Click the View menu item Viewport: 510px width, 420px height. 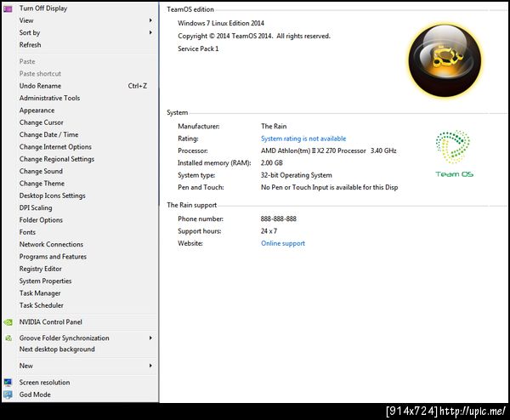click(x=26, y=20)
